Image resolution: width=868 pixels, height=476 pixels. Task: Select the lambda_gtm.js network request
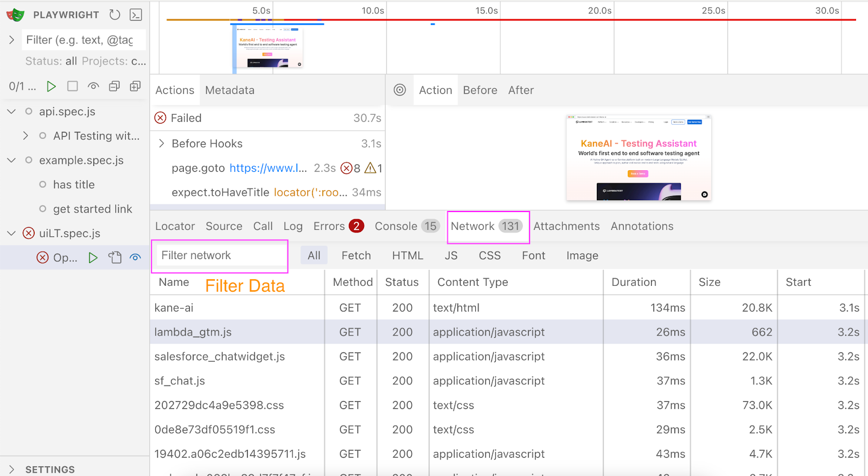pyautogui.click(x=508, y=332)
